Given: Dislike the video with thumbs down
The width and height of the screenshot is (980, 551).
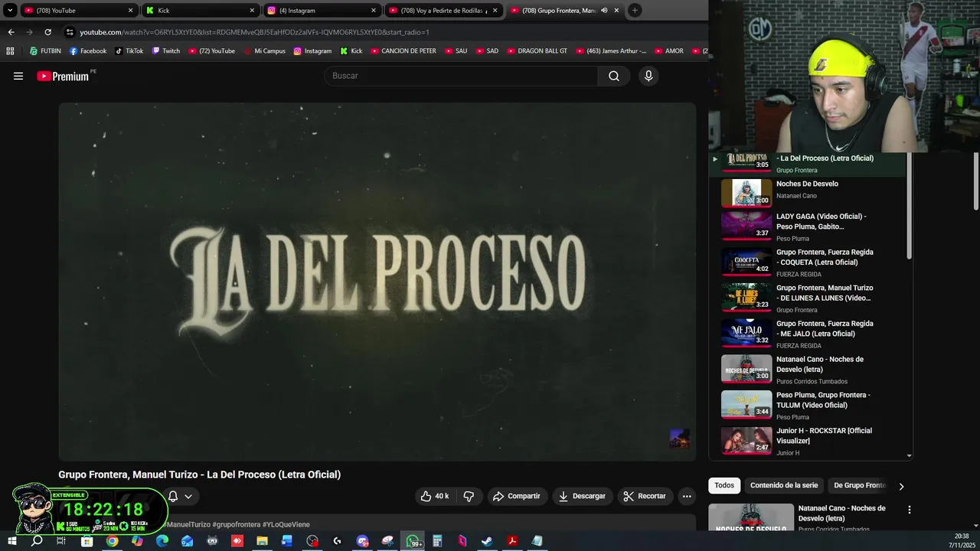Looking at the screenshot, I should pos(469,496).
